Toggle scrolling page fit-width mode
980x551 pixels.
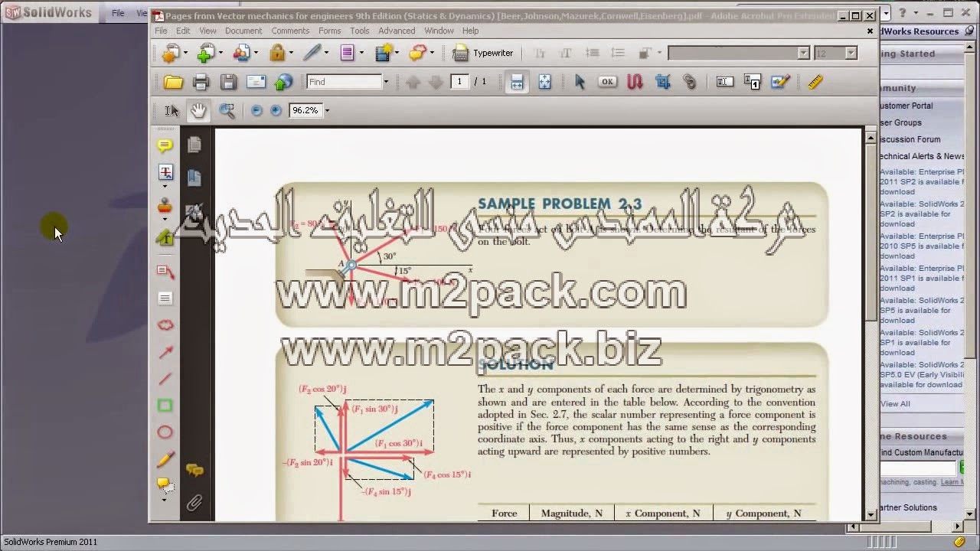tap(517, 82)
